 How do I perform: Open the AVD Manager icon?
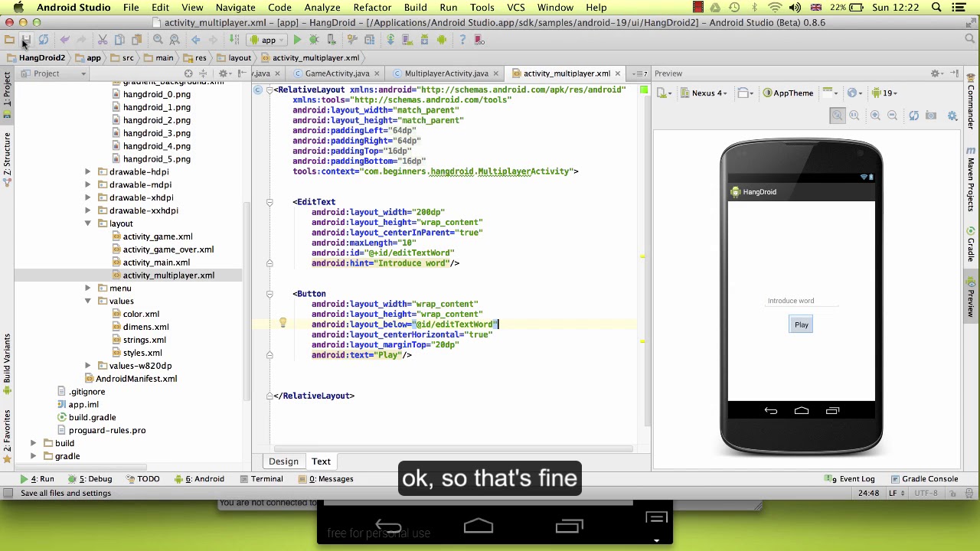[x=407, y=40]
